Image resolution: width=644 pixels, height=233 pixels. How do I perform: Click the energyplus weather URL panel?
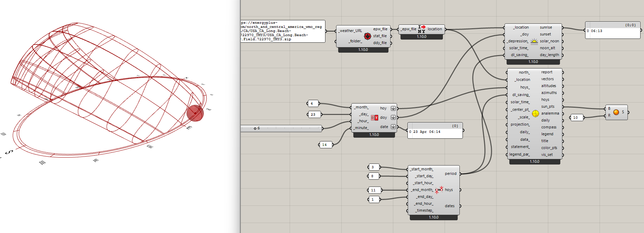[282, 31]
